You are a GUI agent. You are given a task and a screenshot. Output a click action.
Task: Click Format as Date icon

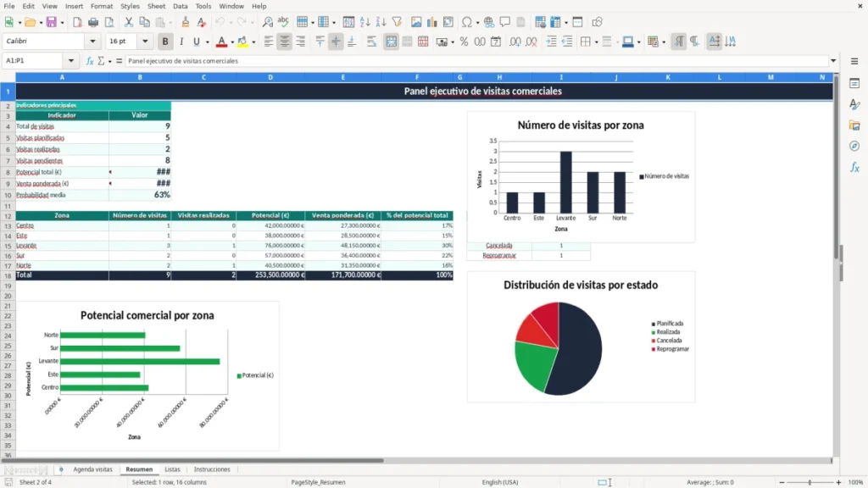point(496,42)
